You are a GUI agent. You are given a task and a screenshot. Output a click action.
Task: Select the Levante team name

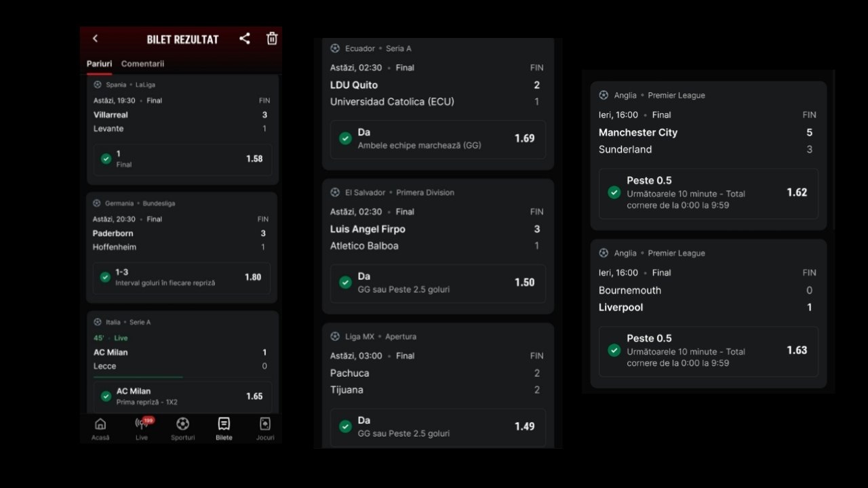[108, 129]
